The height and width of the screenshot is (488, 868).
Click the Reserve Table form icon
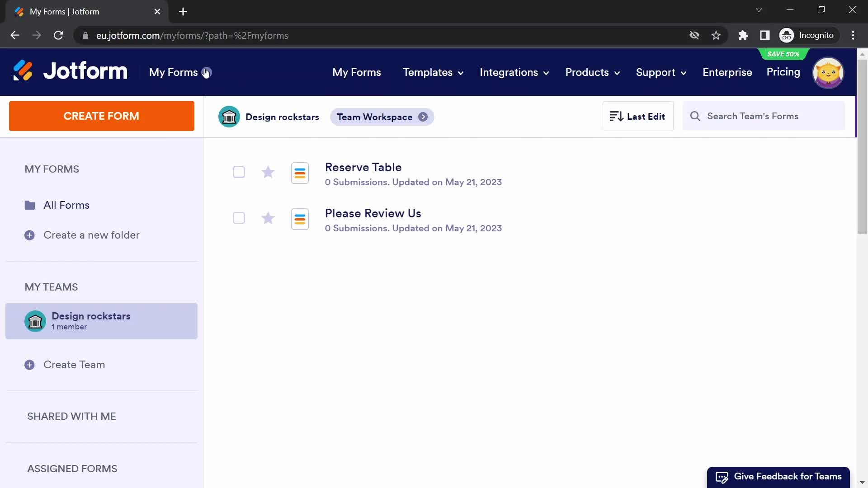(x=300, y=173)
